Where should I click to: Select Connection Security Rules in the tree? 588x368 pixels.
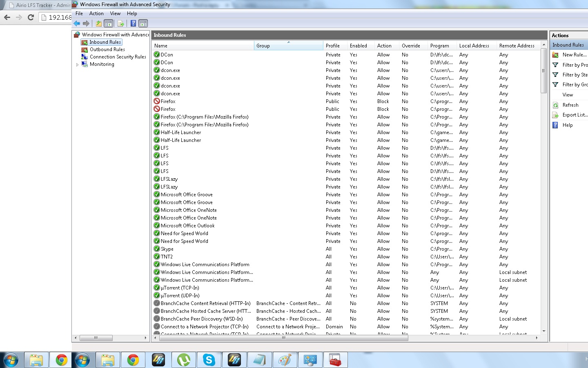[118, 57]
